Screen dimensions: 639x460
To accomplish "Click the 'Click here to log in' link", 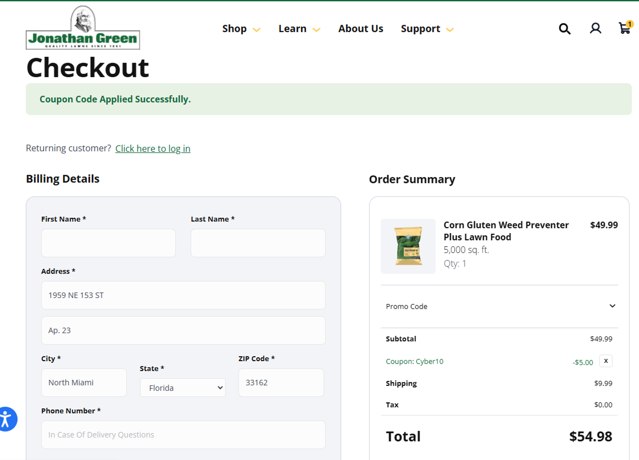I will [x=153, y=148].
